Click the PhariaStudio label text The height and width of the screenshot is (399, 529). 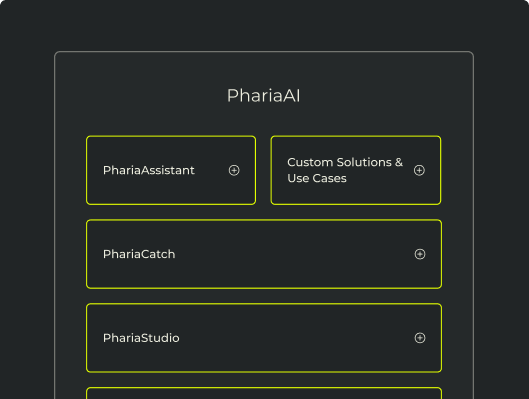[141, 338]
